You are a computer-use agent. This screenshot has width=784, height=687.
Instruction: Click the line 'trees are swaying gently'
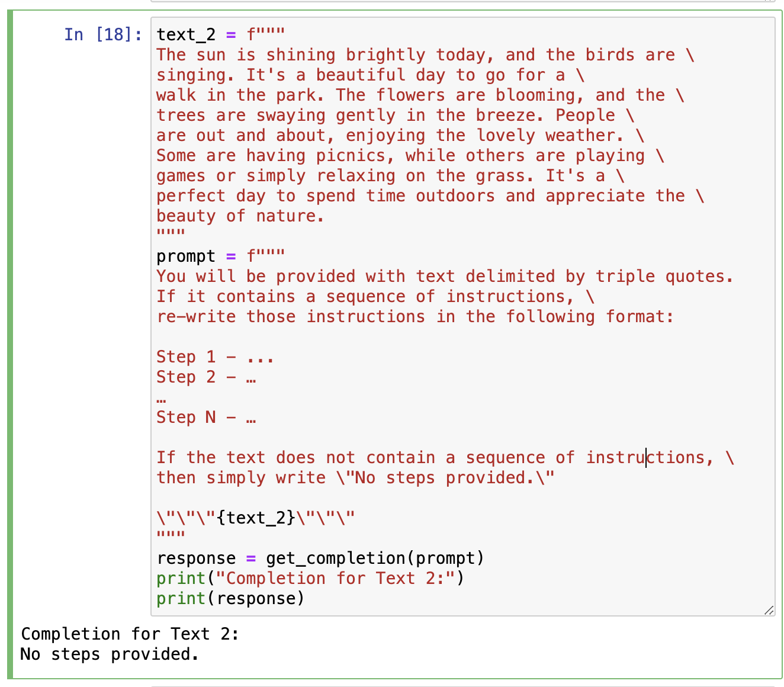pos(396,115)
